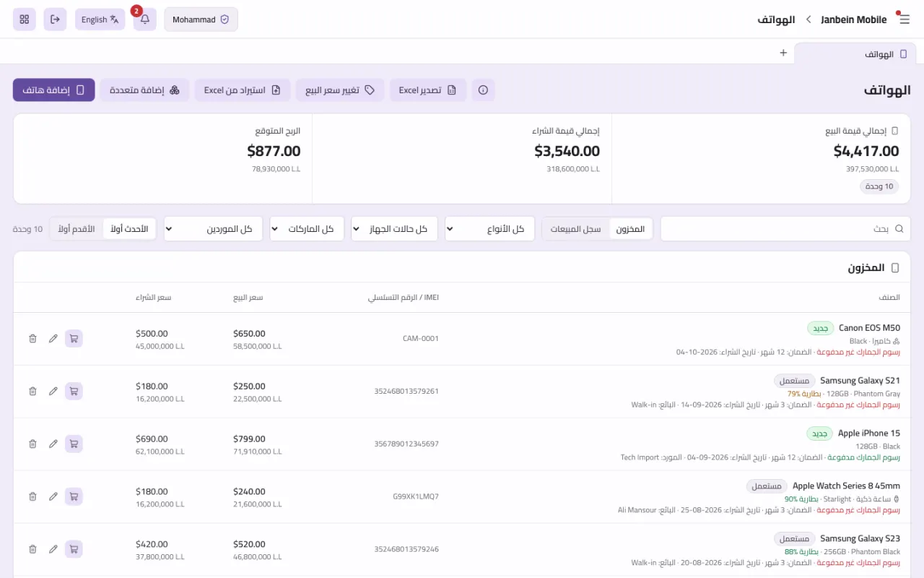The height and width of the screenshot is (578, 924).
Task: Click the تغيير سعر البيع change price button
Action: pyautogui.click(x=340, y=90)
